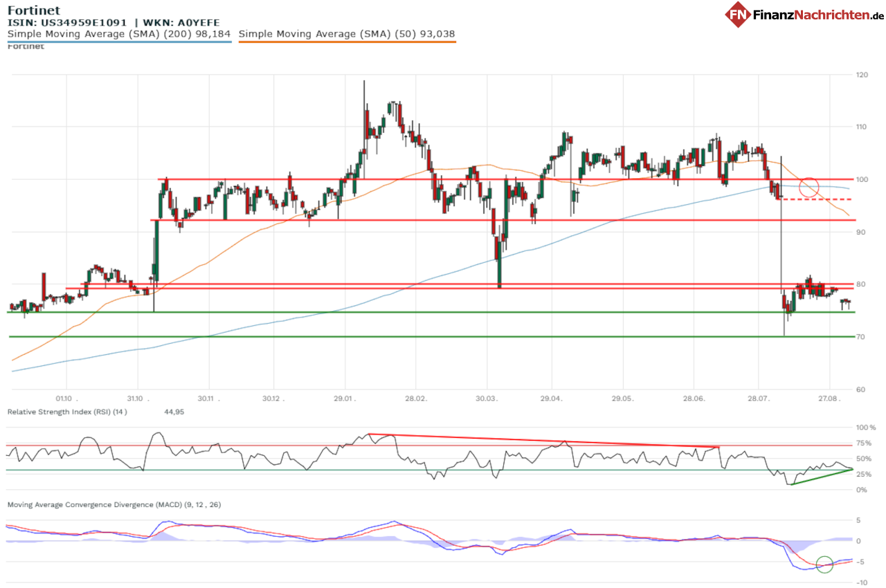Click the 30.03. date axis label
886x588 pixels.
[487, 399]
